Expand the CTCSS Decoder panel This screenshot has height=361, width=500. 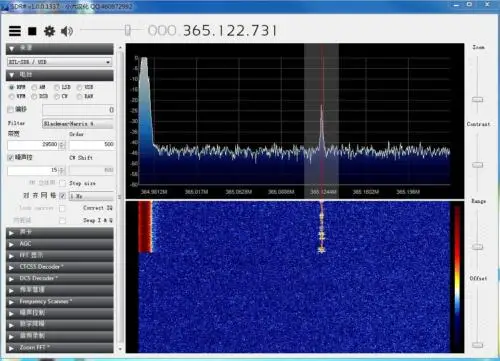coord(60,267)
